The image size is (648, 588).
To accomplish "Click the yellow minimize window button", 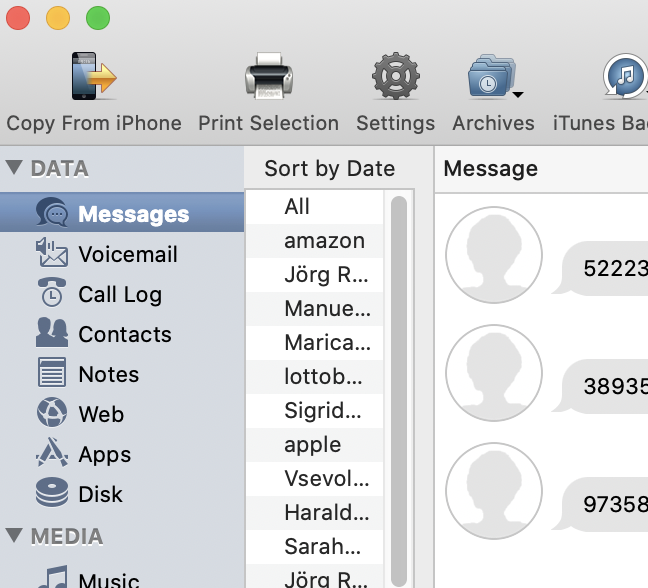I will (x=58, y=19).
